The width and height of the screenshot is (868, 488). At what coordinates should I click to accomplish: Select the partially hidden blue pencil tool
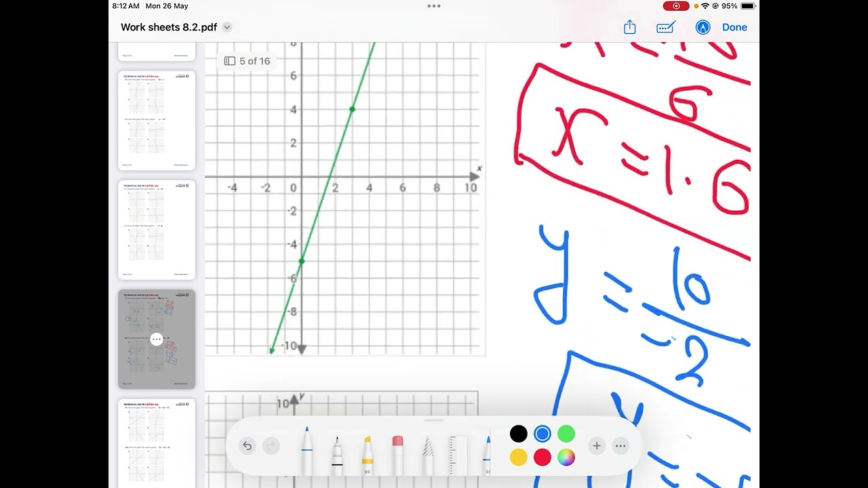(x=487, y=455)
